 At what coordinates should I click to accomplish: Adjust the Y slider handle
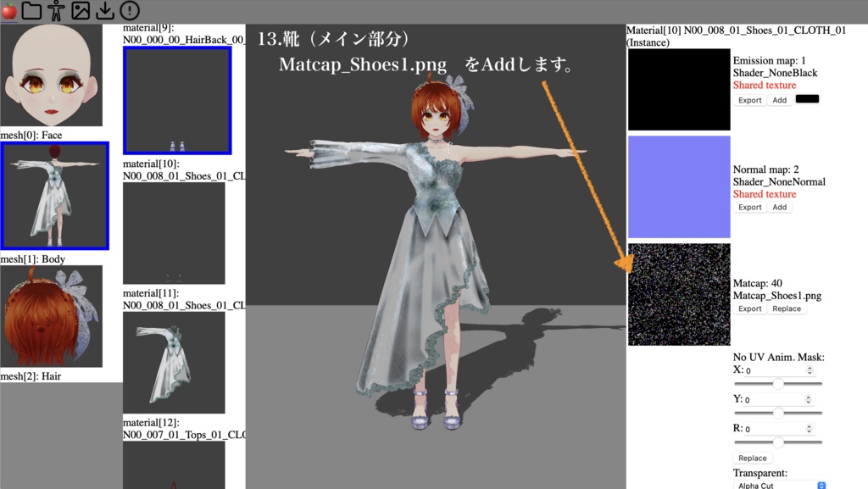(x=778, y=413)
